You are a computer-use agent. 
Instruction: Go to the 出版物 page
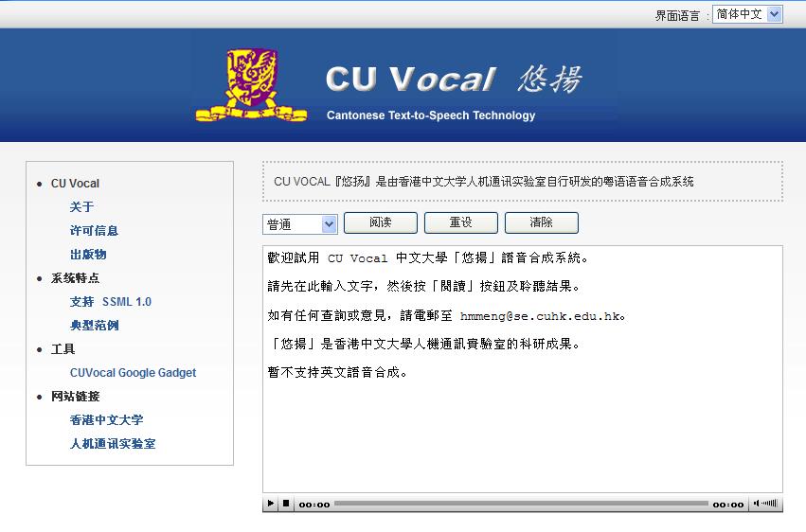tap(88, 255)
